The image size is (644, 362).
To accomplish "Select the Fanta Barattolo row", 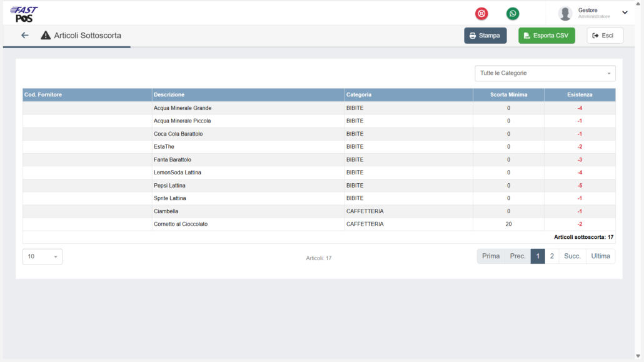I will 319,159.
